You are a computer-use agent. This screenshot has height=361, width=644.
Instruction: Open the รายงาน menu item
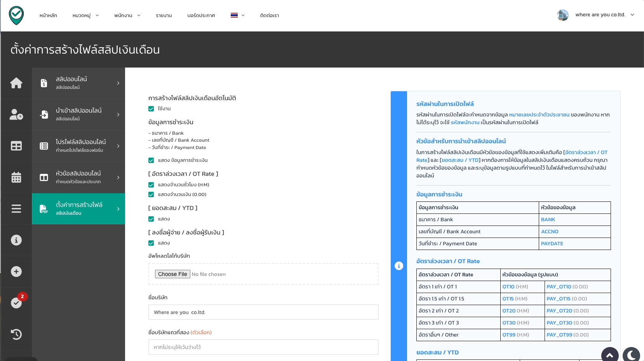tap(164, 16)
